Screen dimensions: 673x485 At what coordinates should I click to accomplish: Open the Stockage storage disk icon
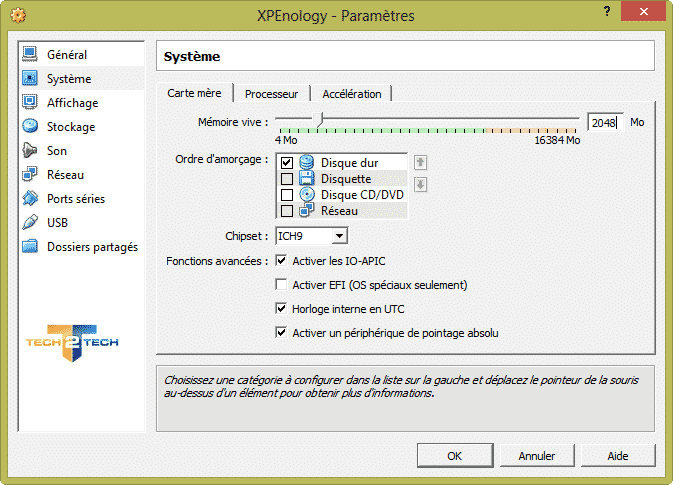[30, 126]
